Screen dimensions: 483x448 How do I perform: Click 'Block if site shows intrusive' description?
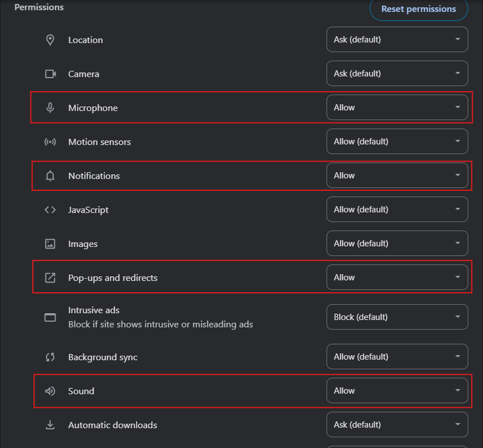click(160, 325)
